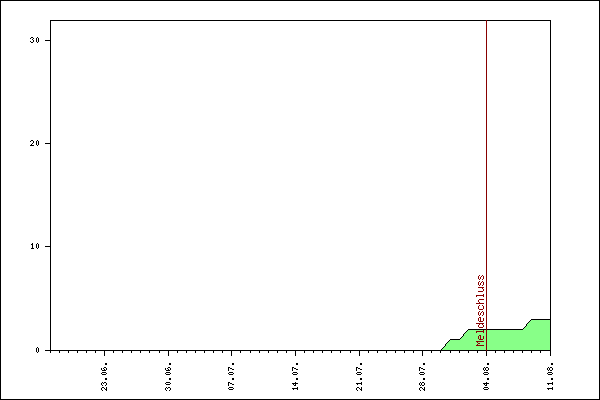This screenshot has height=400, width=600.
Task: Choose the x-axis date label 14.07.
Action: pyautogui.click(x=295, y=374)
